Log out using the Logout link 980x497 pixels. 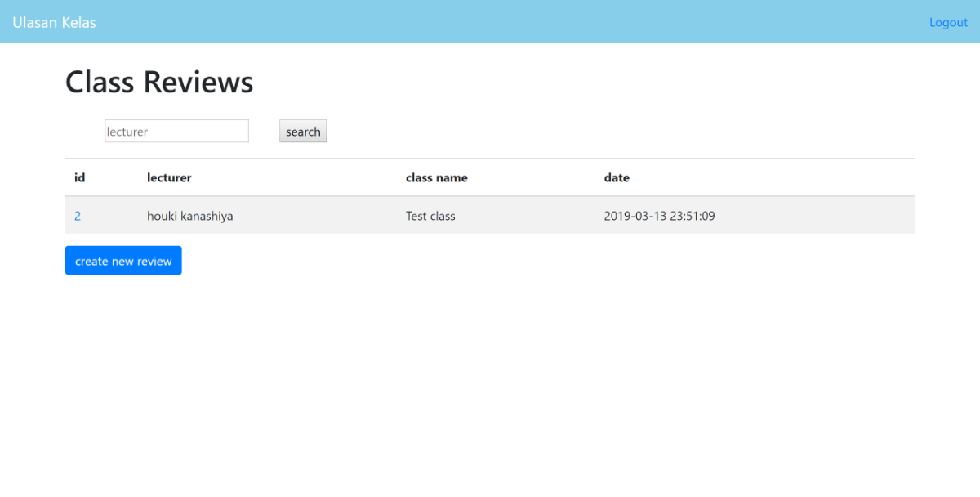pyautogui.click(x=948, y=22)
